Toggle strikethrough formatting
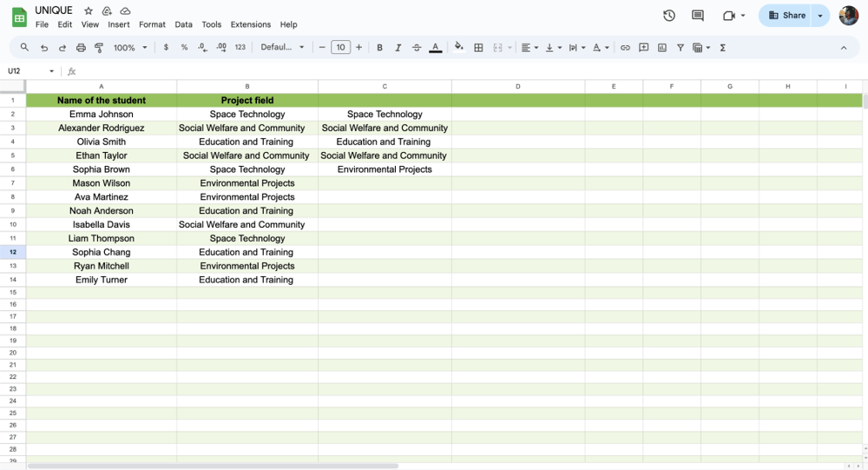The height and width of the screenshot is (470, 868). 417,48
